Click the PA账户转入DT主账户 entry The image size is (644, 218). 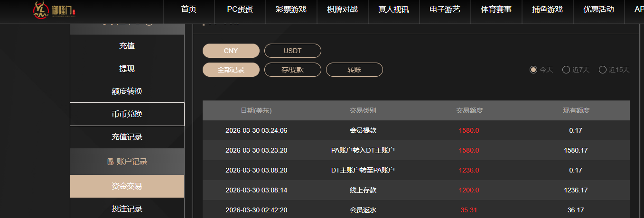[363, 150]
